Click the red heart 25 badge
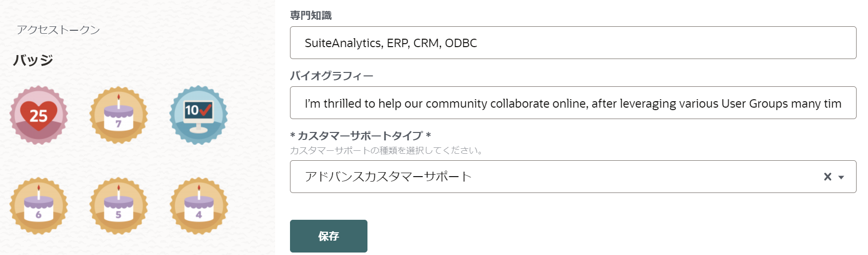This screenshot has height=255, width=868. click(39, 115)
